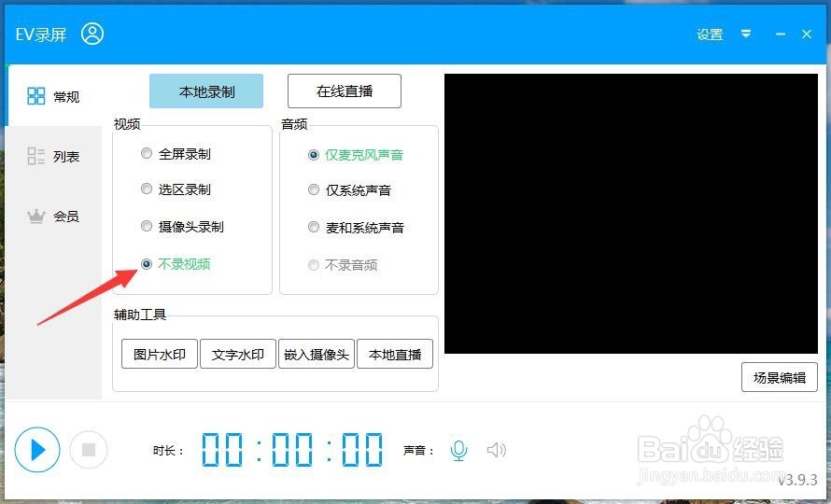
Task: Toggle the microphone sound icon
Action: point(459,451)
